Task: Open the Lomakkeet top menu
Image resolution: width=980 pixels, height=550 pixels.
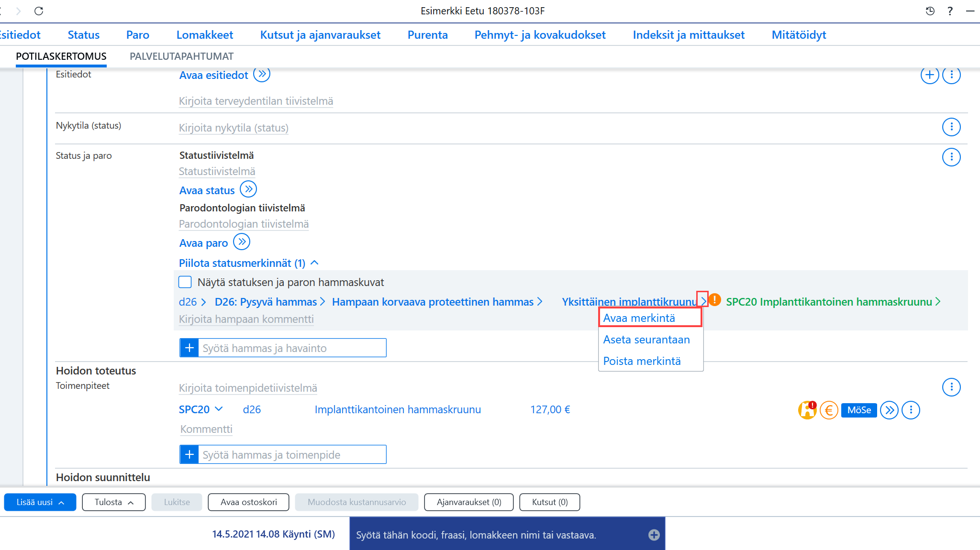Action: point(205,35)
